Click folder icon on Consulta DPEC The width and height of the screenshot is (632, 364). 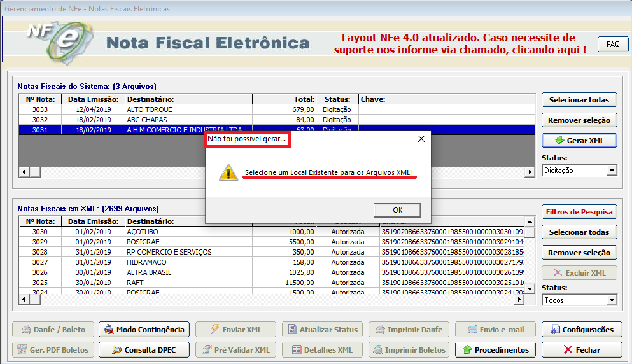pyautogui.click(x=117, y=349)
